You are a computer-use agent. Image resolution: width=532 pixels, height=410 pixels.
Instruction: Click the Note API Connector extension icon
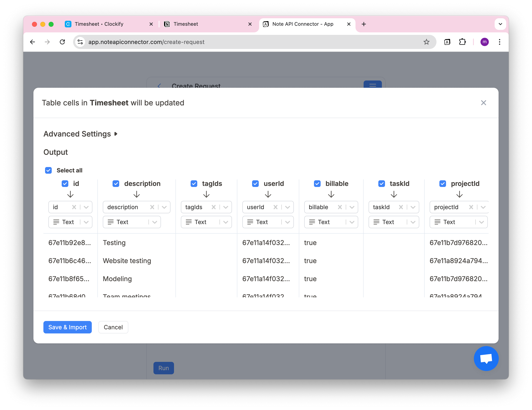tap(447, 42)
